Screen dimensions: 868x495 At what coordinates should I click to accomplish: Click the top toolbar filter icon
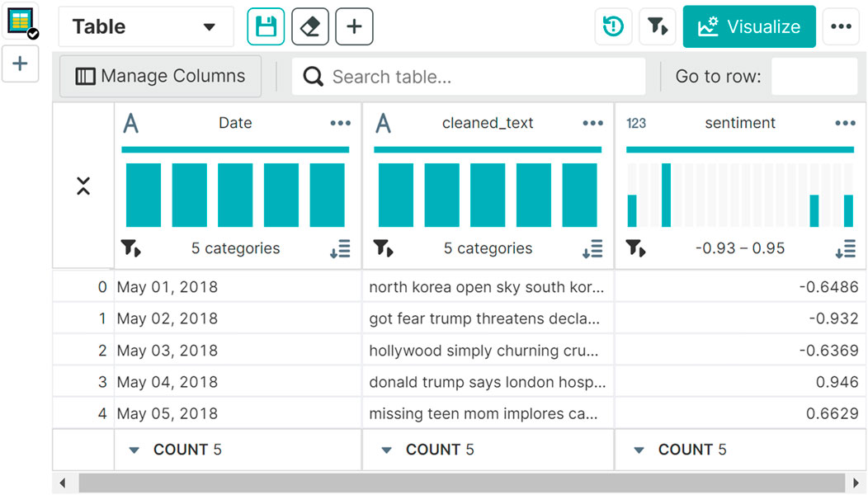[x=657, y=26]
